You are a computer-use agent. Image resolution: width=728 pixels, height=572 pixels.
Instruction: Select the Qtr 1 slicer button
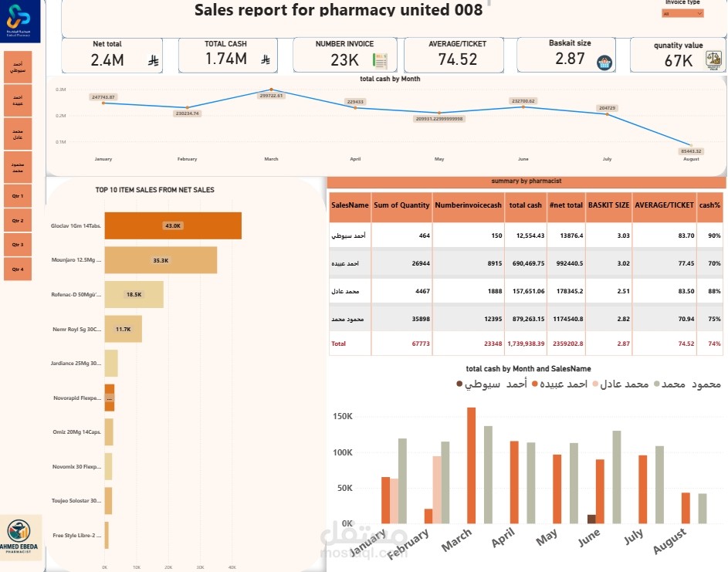18,196
